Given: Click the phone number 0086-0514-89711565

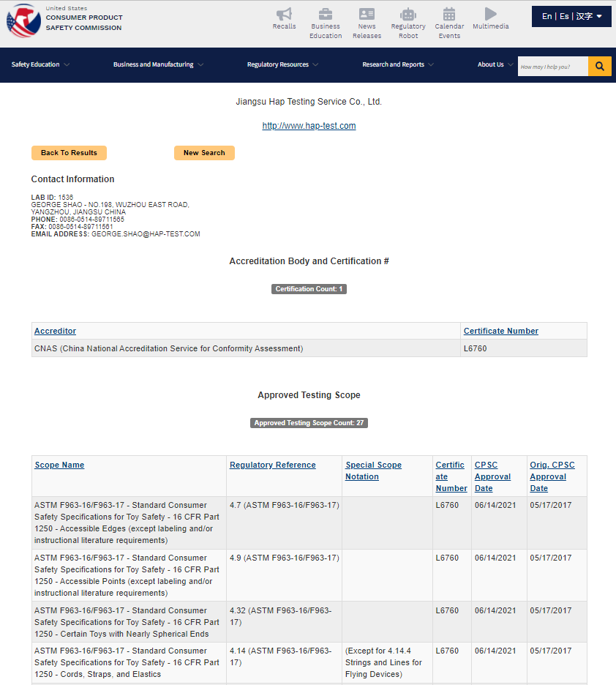Looking at the screenshot, I should pos(91,220).
